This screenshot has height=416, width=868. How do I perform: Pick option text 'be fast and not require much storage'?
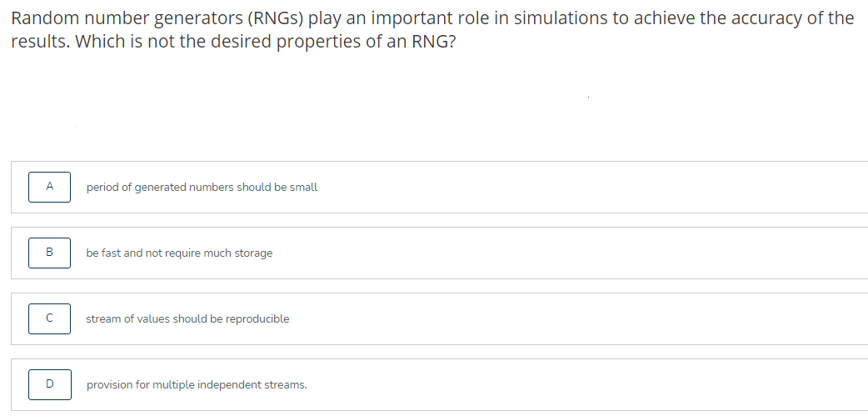(x=179, y=253)
